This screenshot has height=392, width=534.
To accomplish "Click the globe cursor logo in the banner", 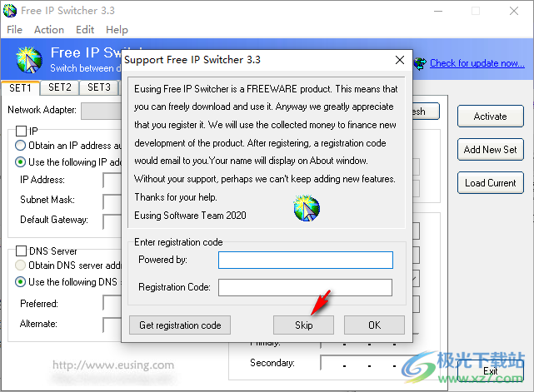I will click(x=29, y=60).
